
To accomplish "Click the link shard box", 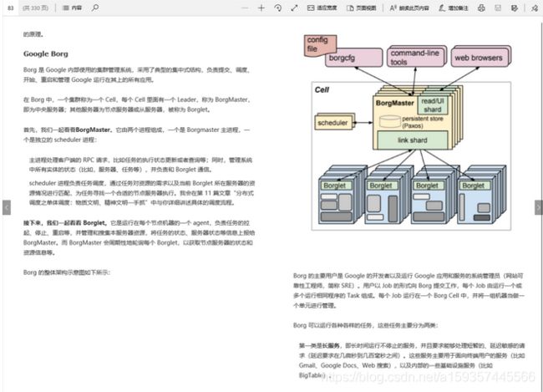I will [x=412, y=140].
